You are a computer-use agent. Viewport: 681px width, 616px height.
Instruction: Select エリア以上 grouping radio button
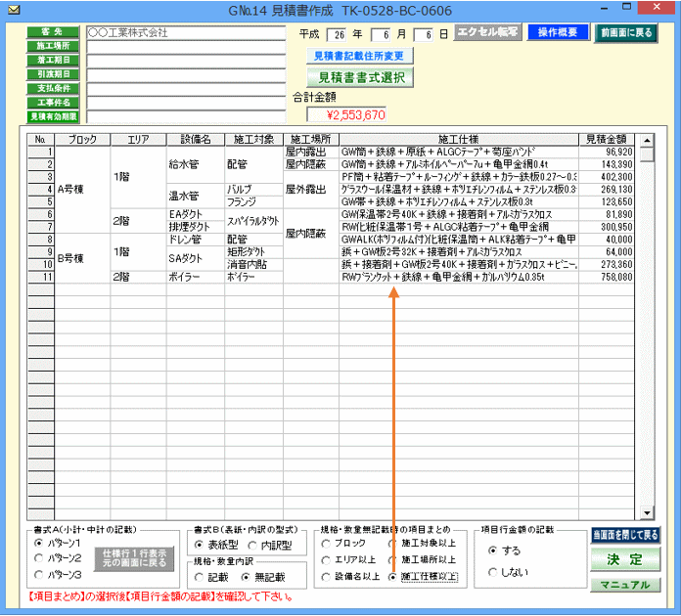326,560
